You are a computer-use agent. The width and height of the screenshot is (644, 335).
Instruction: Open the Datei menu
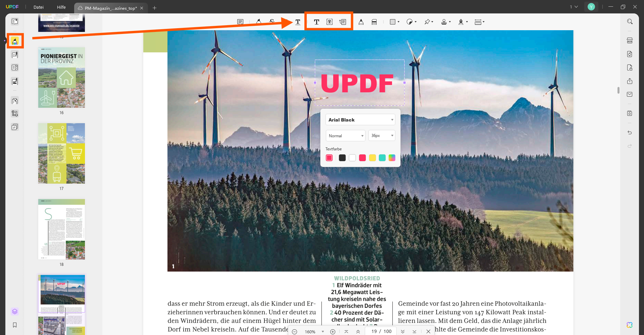[39, 7]
